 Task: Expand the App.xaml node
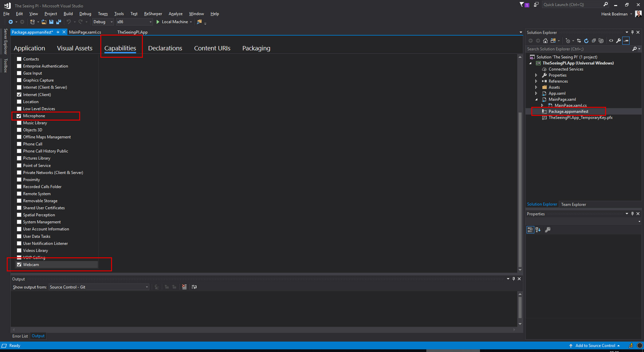(536, 93)
